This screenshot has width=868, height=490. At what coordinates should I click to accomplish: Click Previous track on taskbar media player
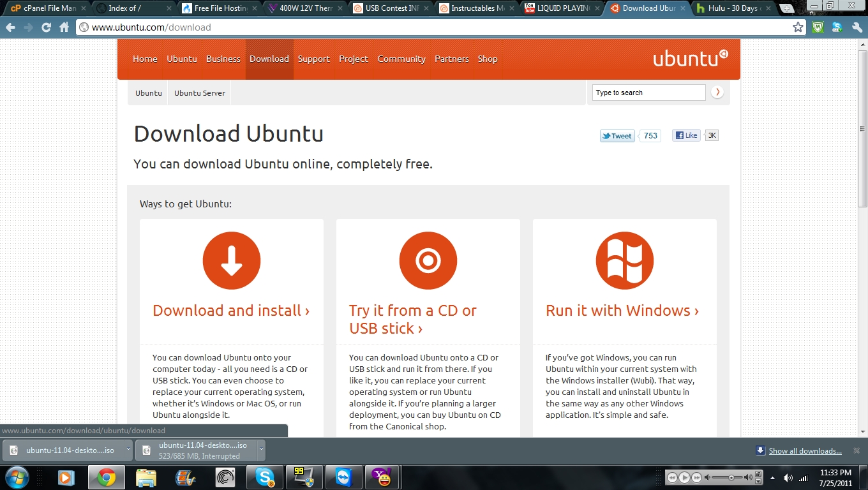[672, 477]
